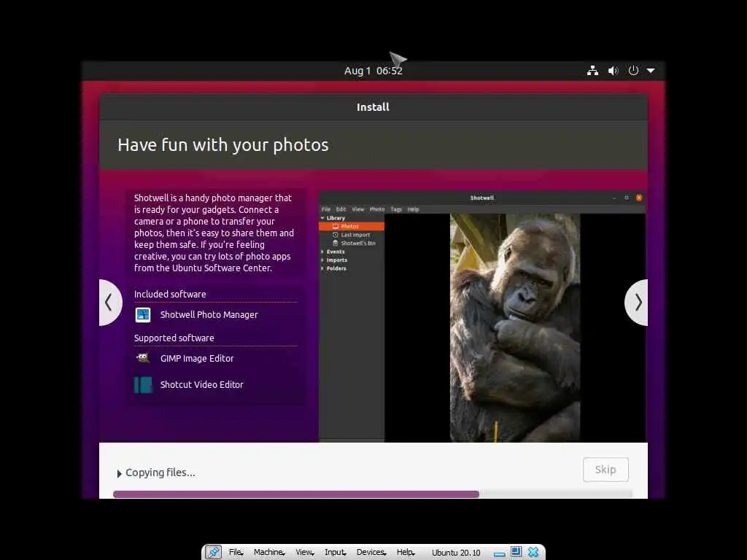This screenshot has height=560, width=747.
Task: Open the network status icon in top bar
Action: (592, 71)
